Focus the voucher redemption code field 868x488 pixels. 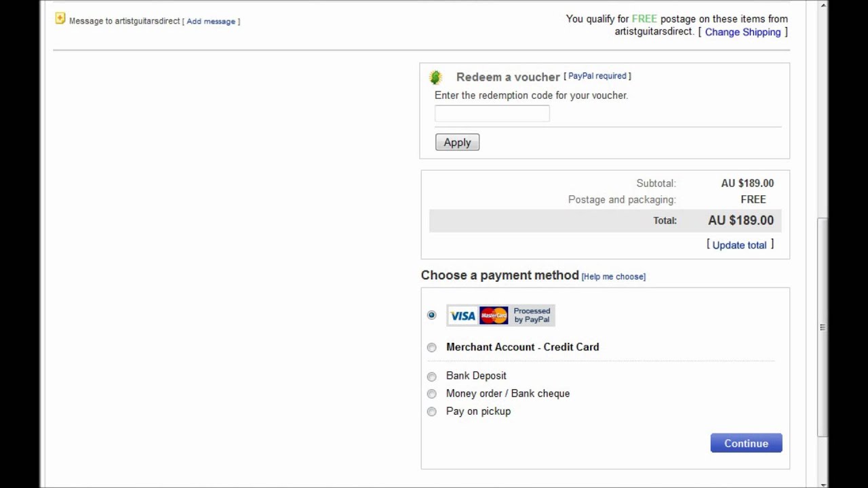coord(492,114)
